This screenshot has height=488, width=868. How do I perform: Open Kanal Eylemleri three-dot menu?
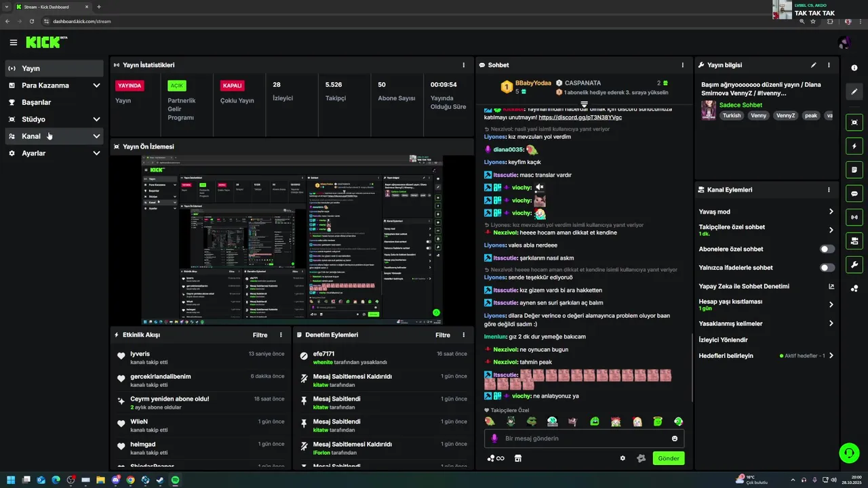829,190
